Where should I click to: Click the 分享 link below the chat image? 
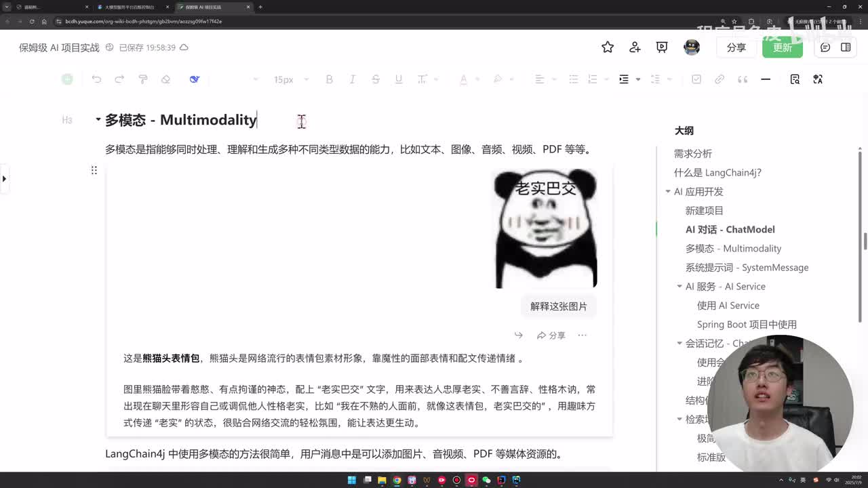551,335
